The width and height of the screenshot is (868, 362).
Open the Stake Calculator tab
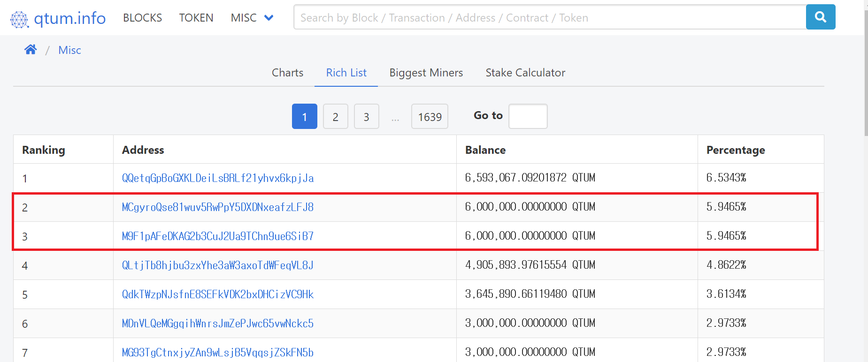[x=525, y=73]
